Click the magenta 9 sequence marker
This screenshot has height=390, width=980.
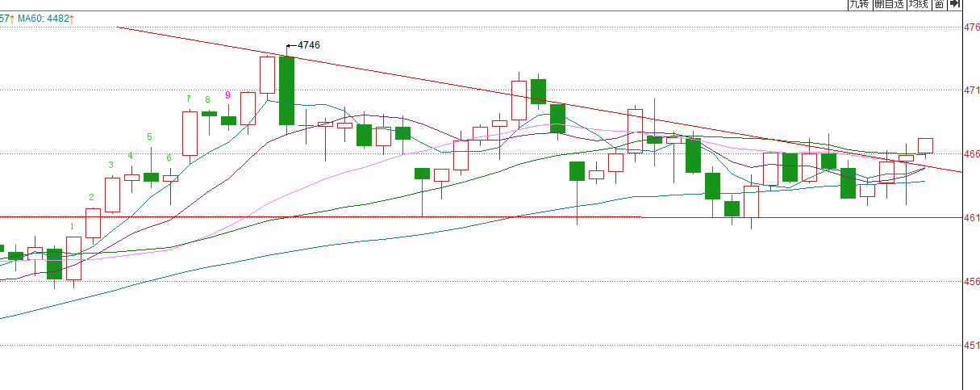click(227, 95)
